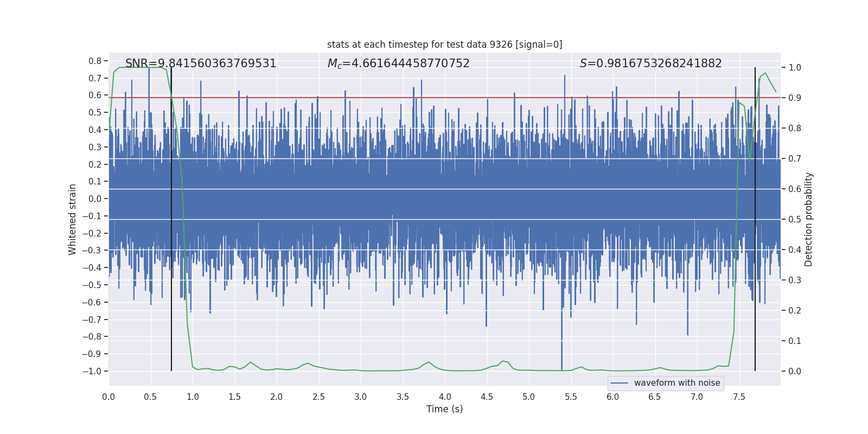The width and height of the screenshot is (868, 434).
Task: Click the plot title text for test data 9326
Action: [444, 44]
